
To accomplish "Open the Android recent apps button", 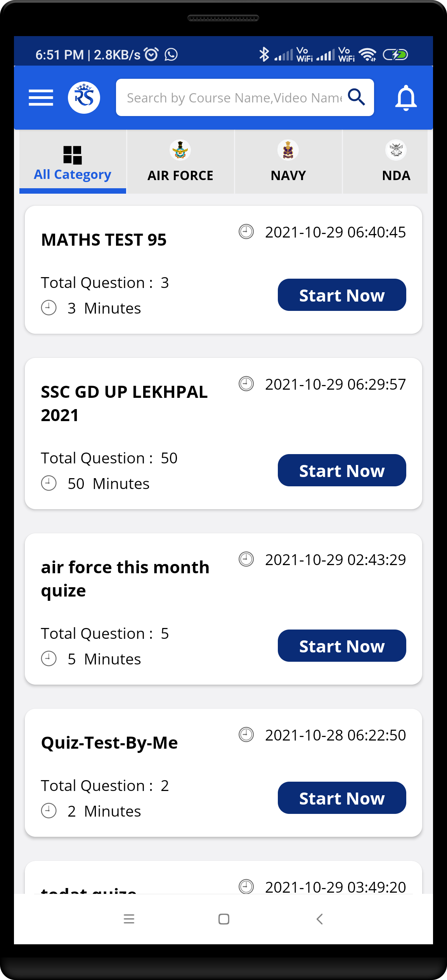I will pyautogui.click(x=129, y=919).
